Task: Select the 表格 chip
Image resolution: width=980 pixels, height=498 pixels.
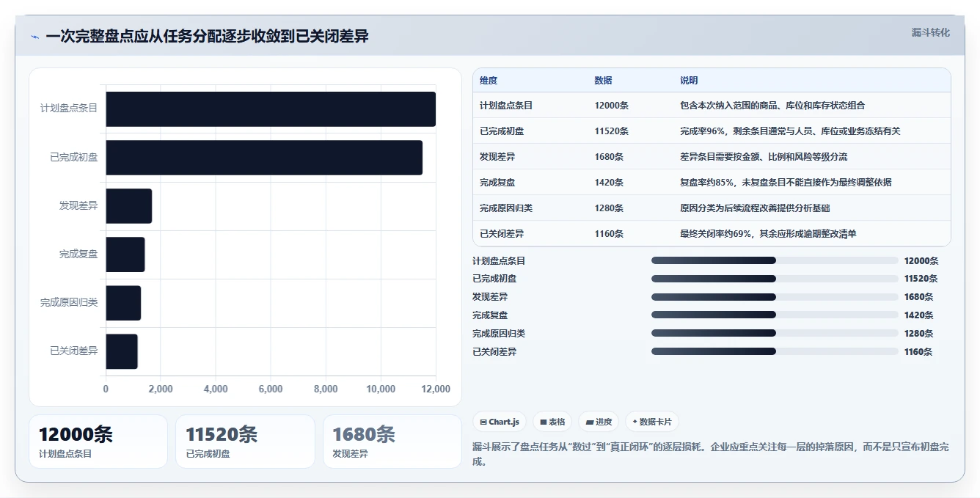Action: [552, 422]
